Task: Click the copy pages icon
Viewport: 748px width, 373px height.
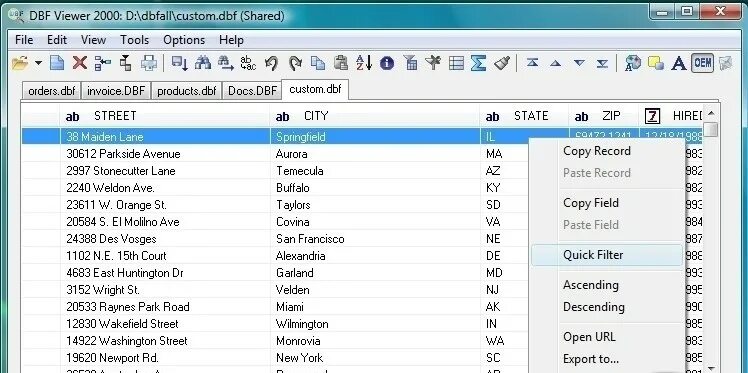Action: click(x=318, y=63)
